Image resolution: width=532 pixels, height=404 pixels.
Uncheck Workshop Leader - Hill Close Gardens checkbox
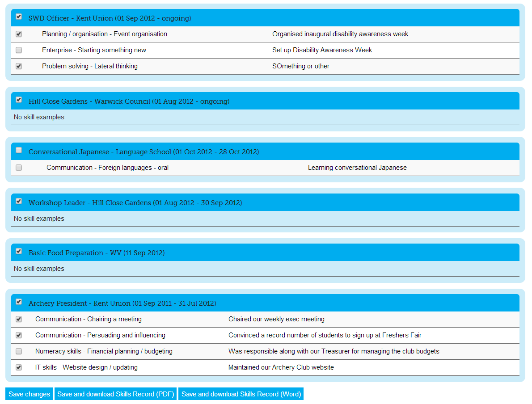point(19,201)
